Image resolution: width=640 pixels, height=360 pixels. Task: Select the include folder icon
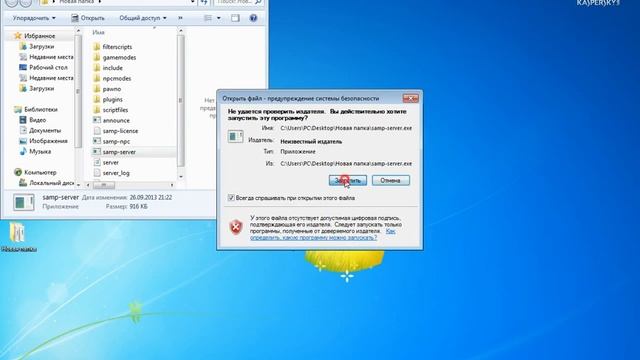click(x=96, y=68)
